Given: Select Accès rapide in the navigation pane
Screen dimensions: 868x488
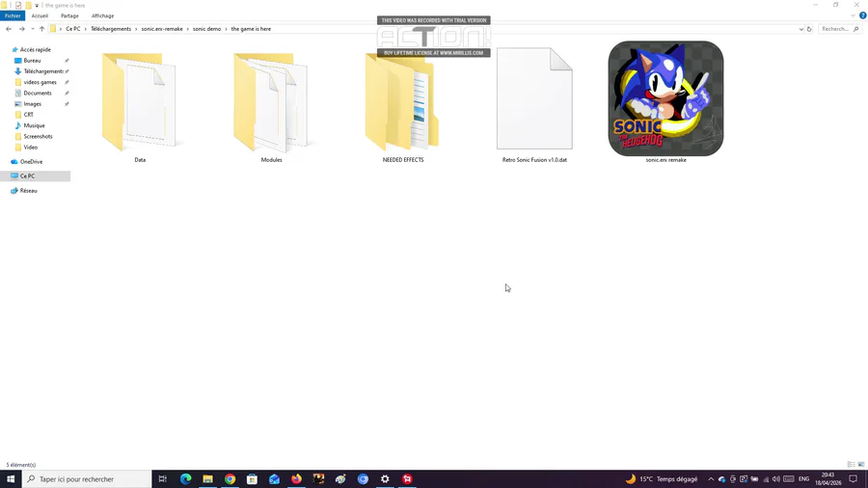Looking at the screenshot, I should [35, 50].
